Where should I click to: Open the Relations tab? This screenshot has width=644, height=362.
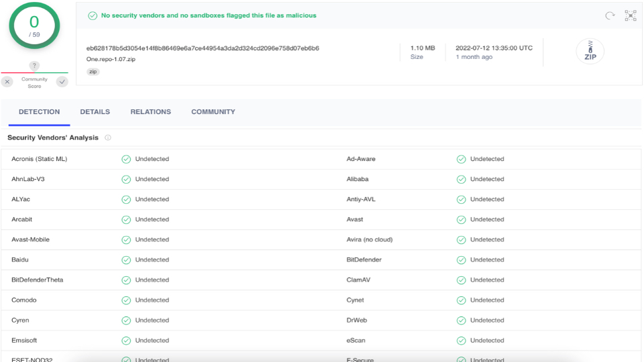(x=151, y=112)
